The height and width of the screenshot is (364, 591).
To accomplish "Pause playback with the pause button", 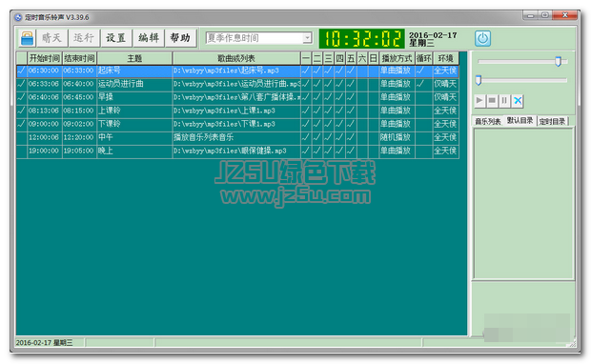I will pyautogui.click(x=504, y=101).
